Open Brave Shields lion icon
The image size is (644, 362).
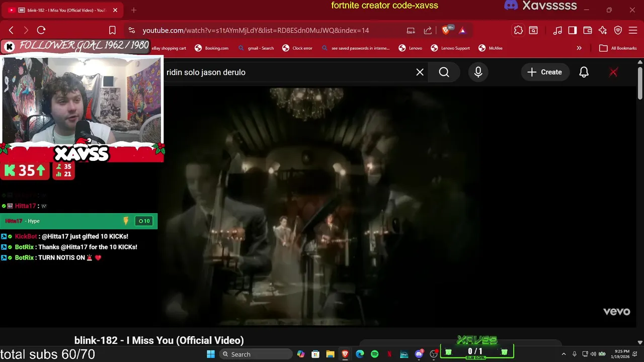[x=445, y=30]
